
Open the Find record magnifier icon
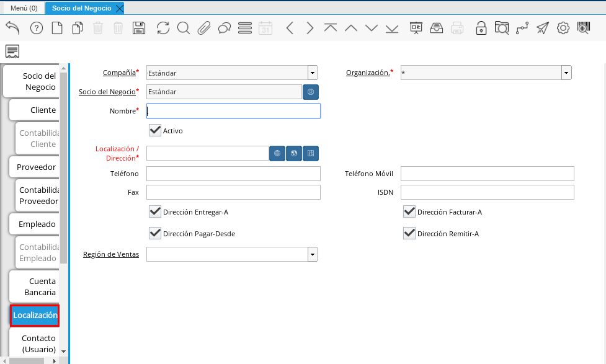[183, 28]
